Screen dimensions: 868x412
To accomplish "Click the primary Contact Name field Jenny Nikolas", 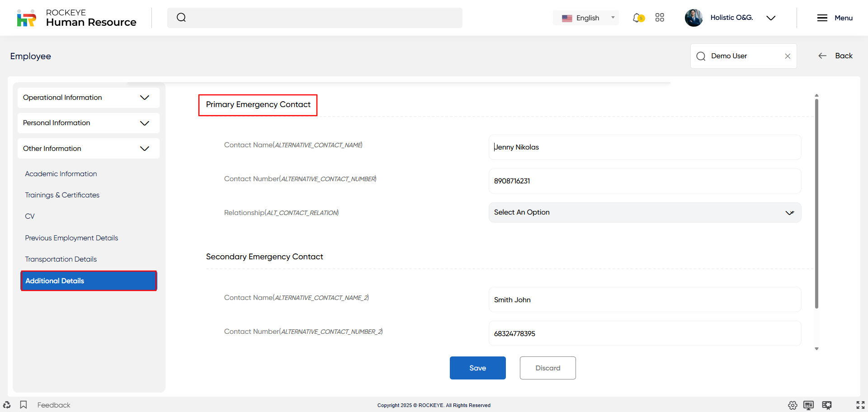I will (645, 147).
